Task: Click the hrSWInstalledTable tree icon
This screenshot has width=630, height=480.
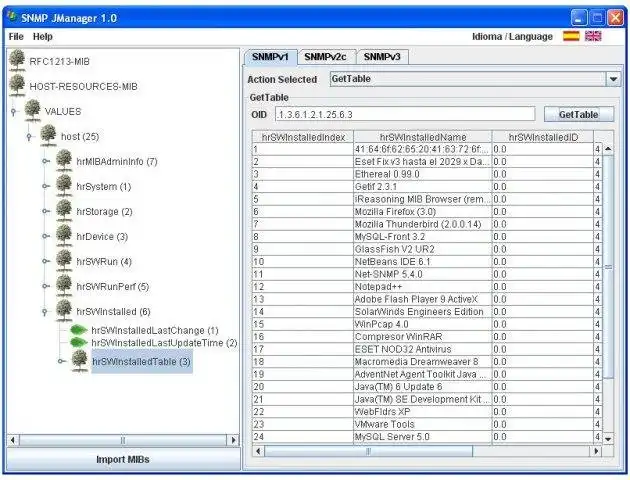Action: (80, 361)
